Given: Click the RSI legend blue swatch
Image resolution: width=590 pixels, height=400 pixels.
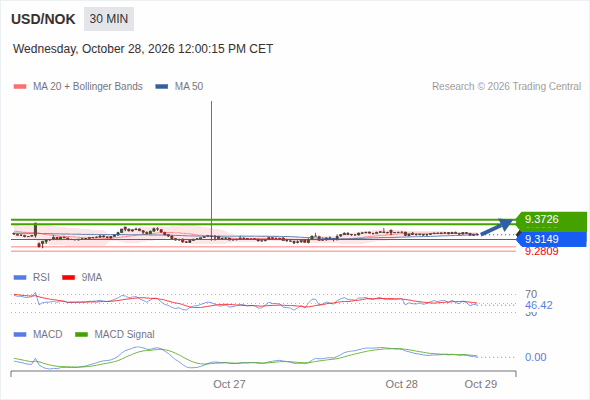Looking at the screenshot, I should (20, 278).
